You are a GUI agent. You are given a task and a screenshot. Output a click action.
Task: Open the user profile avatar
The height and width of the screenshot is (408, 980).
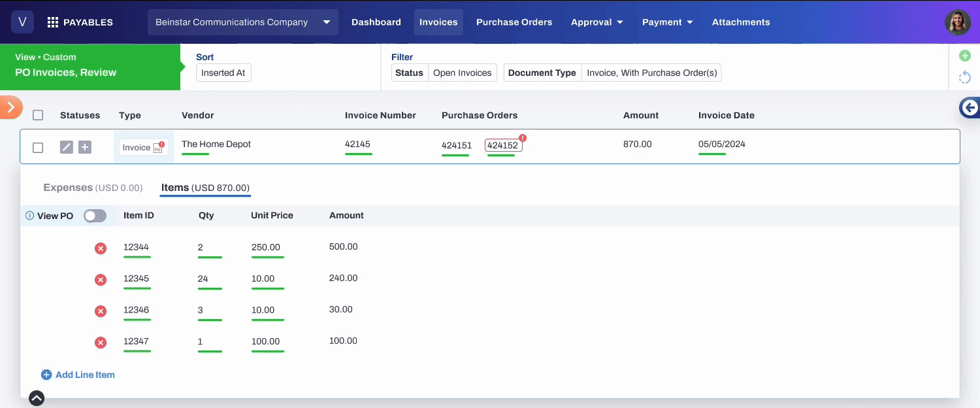tap(958, 22)
